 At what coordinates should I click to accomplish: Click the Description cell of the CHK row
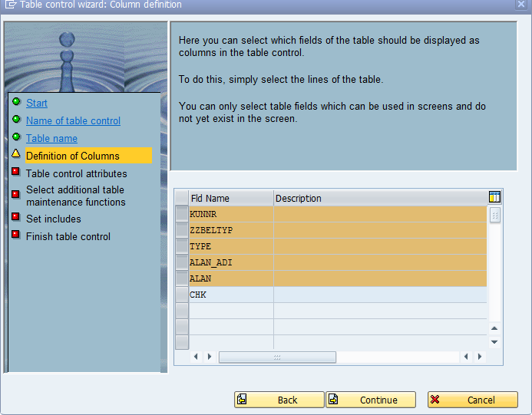coord(380,295)
